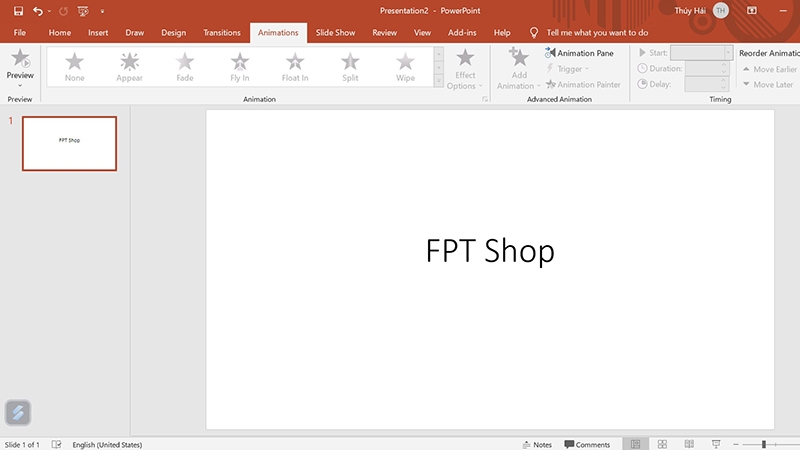
Task: Open the Draw tab
Action: [x=135, y=33]
